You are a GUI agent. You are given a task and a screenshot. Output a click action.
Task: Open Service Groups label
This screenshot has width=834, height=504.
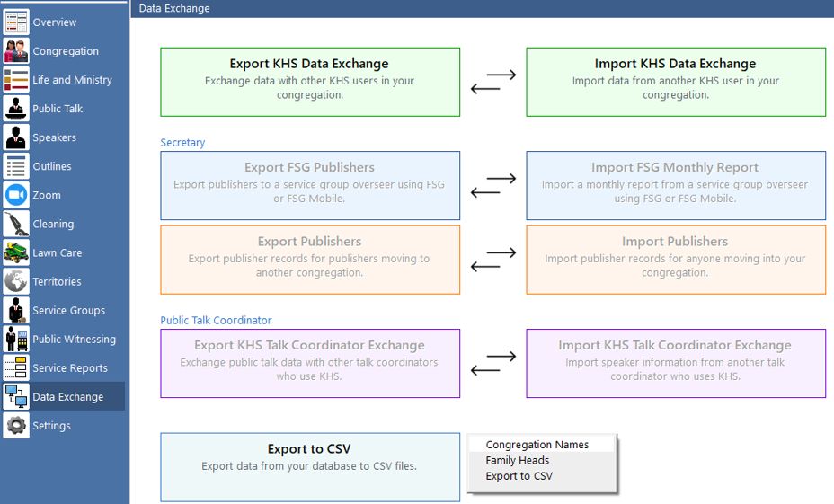tap(68, 310)
